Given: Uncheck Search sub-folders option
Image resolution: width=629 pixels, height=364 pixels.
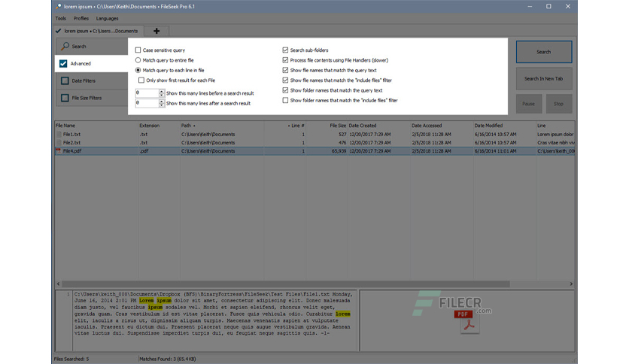Looking at the screenshot, I should click(285, 50).
